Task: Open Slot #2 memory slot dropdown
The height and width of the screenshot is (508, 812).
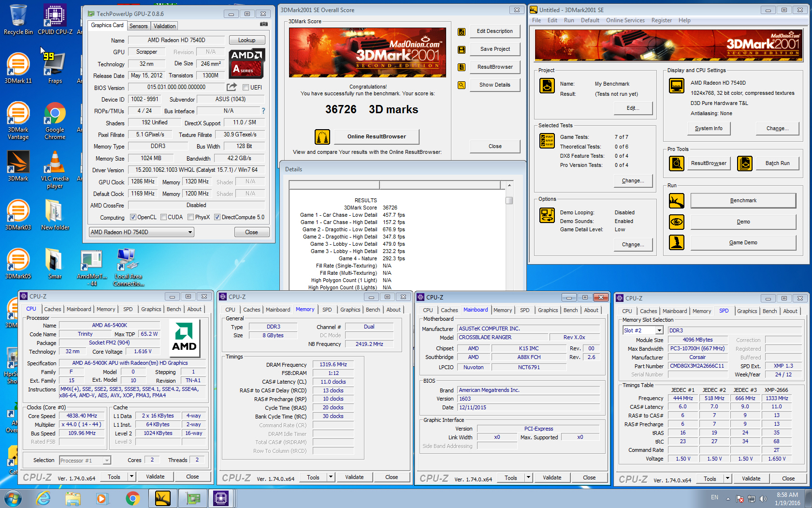Action: point(642,330)
